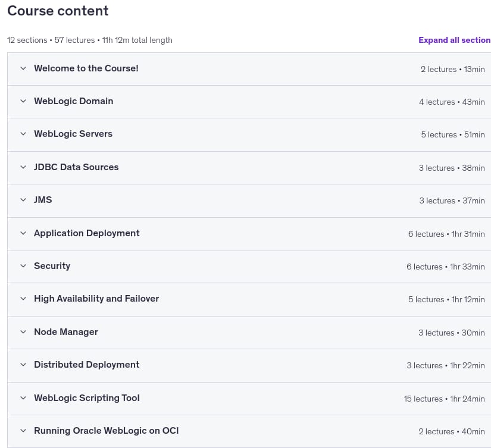The height and width of the screenshot is (448, 491).
Task: Open the JDBC Data Sources section title
Action: tap(76, 167)
